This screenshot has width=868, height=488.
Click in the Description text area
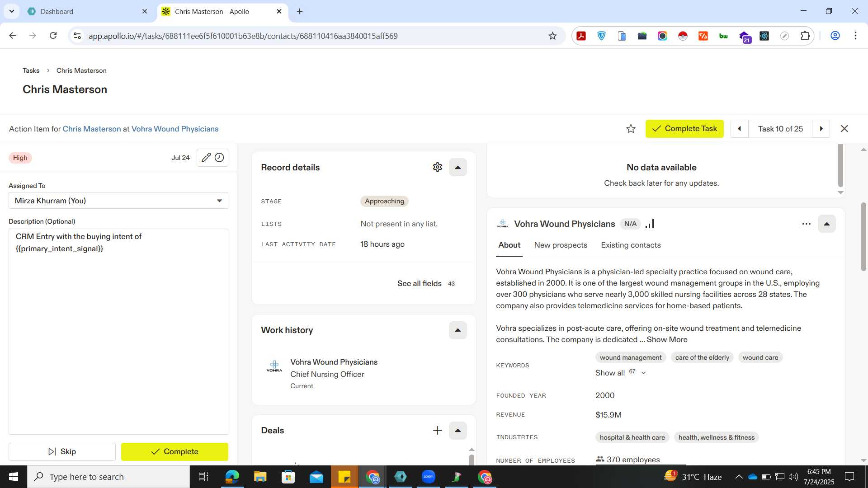(x=118, y=332)
